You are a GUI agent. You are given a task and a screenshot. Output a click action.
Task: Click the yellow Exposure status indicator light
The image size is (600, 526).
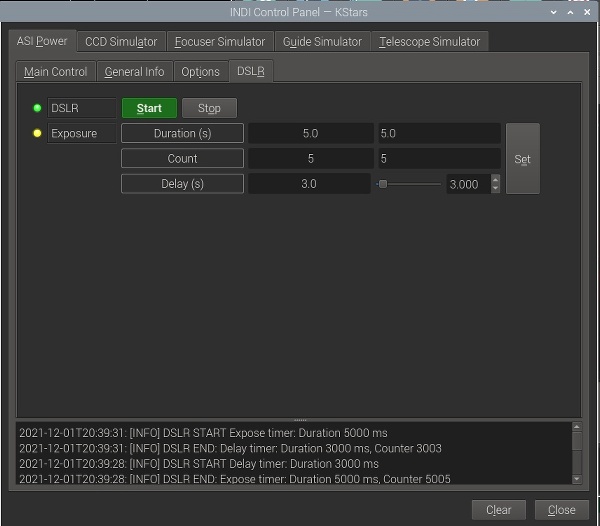click(x=38, y=133)
